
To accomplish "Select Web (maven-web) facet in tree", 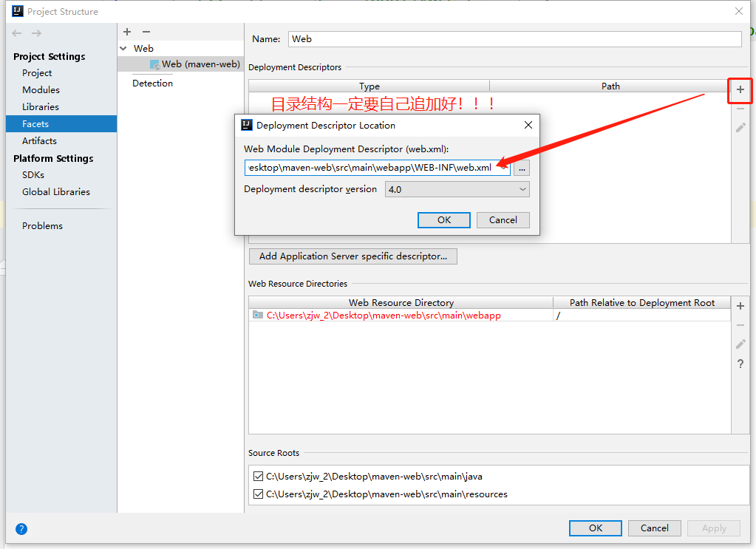I will coord(200,64).
